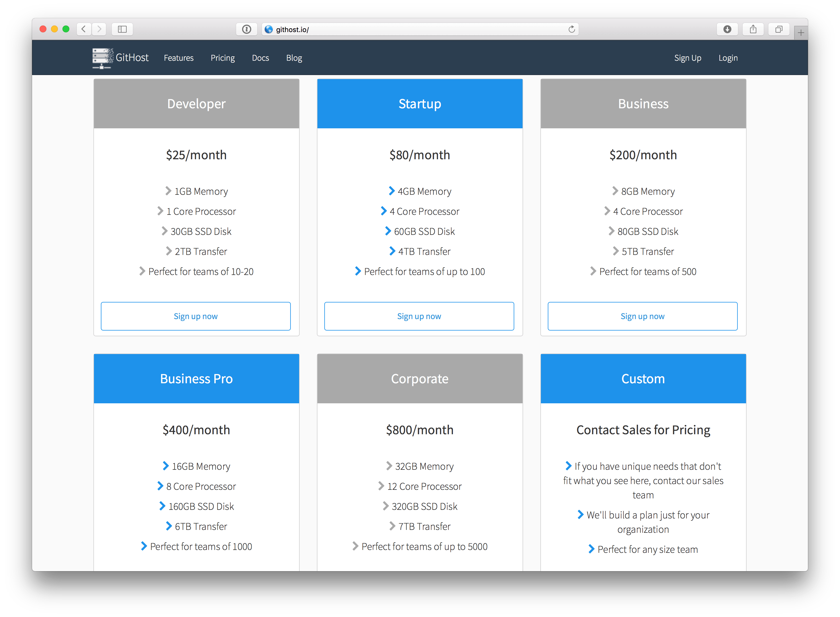This screenshot has height=617, width=840.
Task: Go to the Docs page
Action: (260, 58)
